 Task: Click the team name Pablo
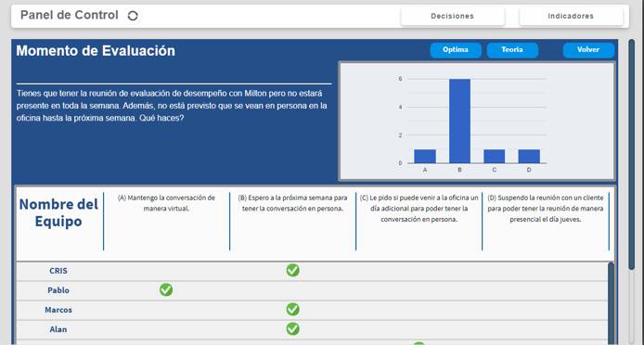58,290
